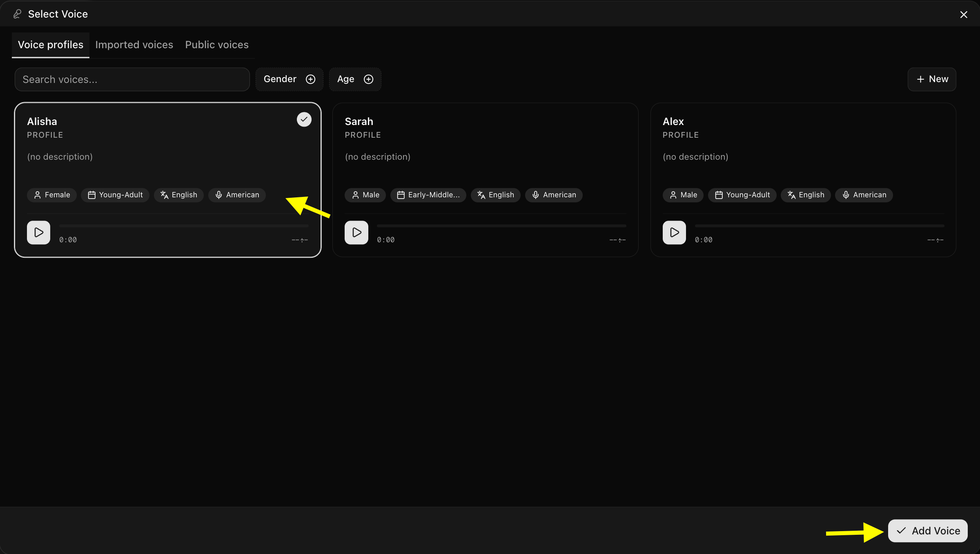
Task: Click Alex's Young-Adult age tag
Action: click(742, 195)
